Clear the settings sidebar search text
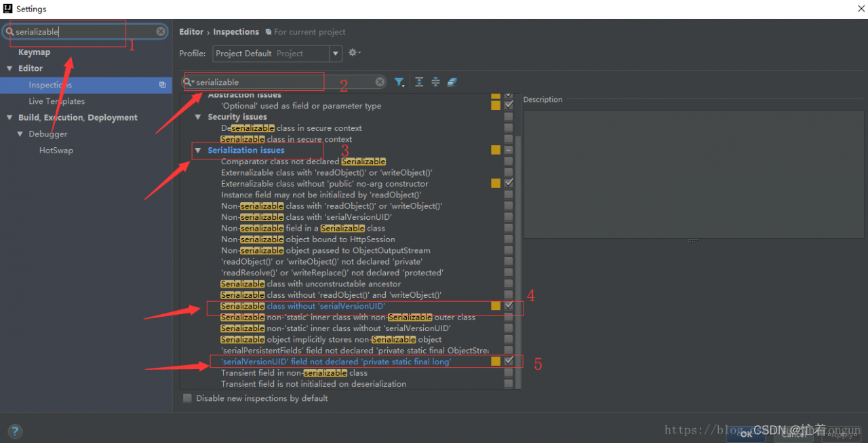This screenshot has height=443, width=868. pos(161,32)
